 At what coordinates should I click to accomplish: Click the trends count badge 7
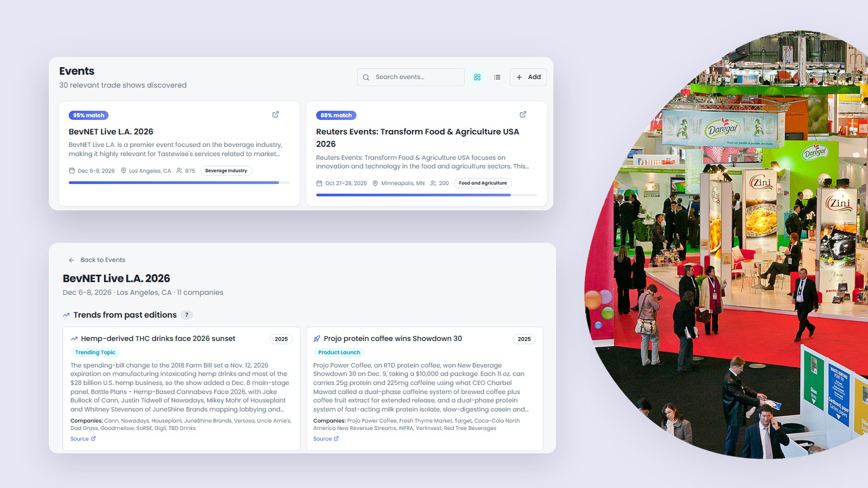point(187,315)
